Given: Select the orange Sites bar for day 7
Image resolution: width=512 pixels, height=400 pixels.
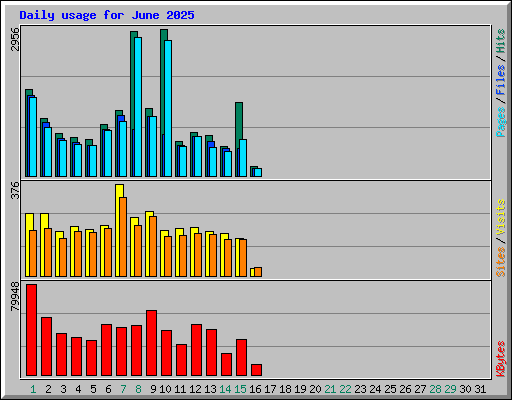Looking at the screenshot, I should pyautogui.click(x=123, y=237).
